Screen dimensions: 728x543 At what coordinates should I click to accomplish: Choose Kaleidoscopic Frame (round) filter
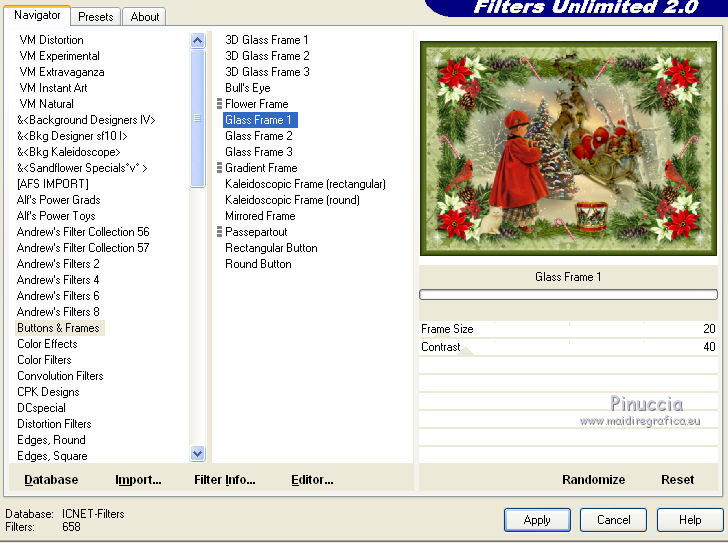click(x=292, y=200)
